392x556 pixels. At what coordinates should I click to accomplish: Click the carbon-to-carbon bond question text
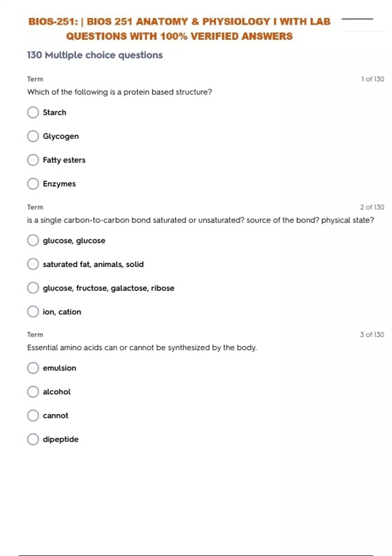200,220
